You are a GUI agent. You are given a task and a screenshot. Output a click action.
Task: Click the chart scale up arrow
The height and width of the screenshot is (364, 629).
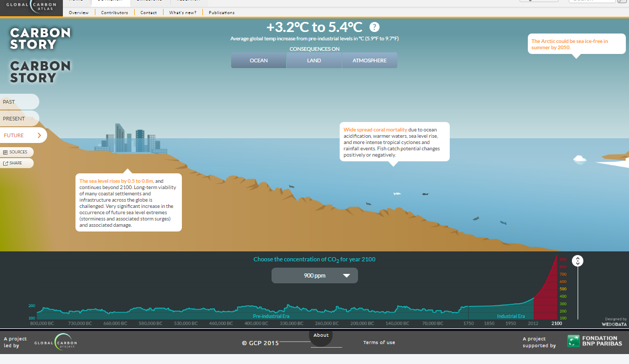coord(578,258)
